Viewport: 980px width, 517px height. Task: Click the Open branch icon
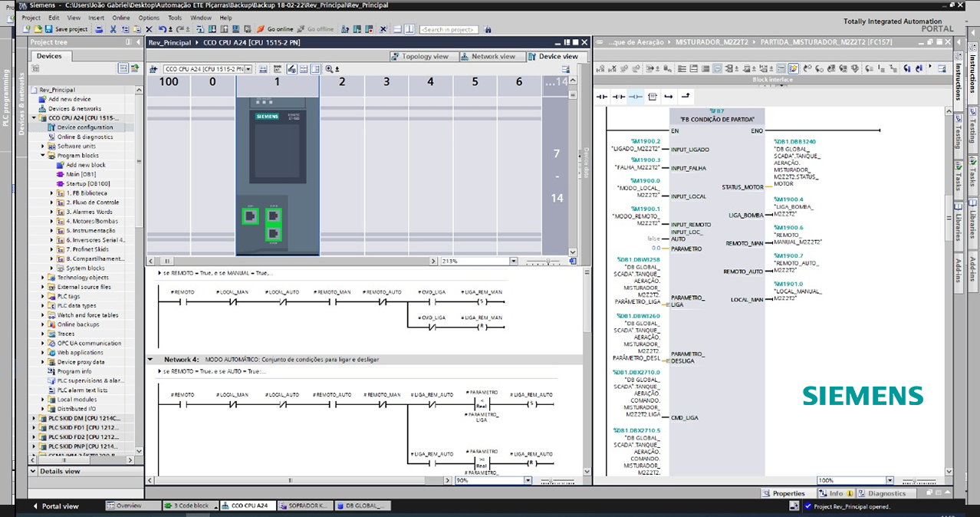(669, 97)
